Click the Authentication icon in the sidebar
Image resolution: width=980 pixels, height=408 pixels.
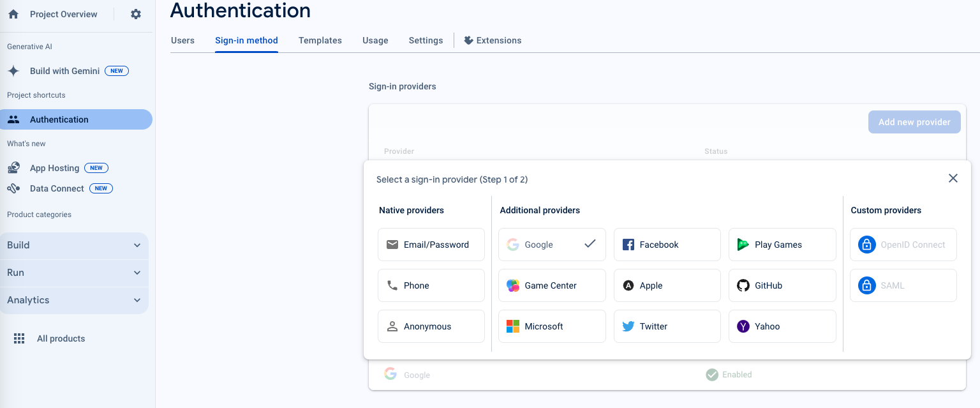point(14,119)
